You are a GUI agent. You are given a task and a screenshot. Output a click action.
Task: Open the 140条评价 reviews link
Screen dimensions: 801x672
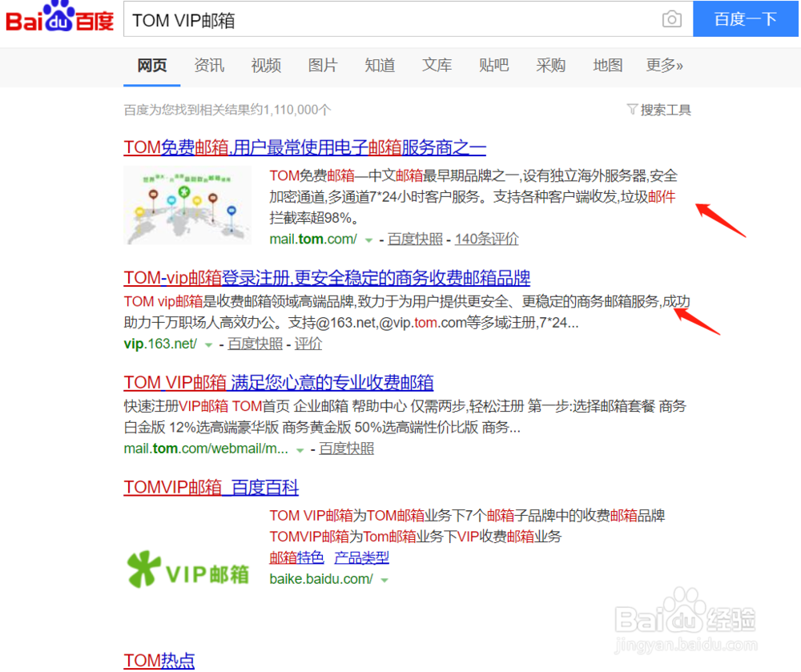pos(486,239)
